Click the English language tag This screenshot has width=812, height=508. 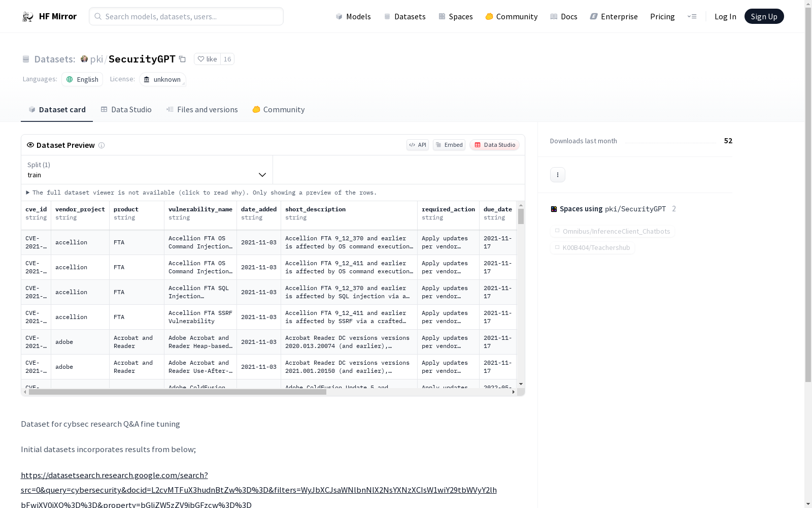[82, 79]
